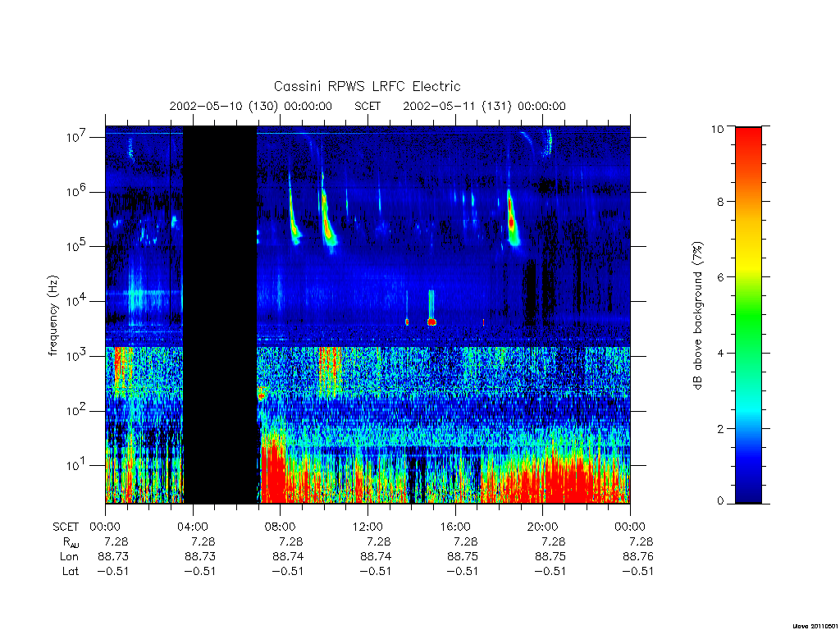This screenshot has height=630, width=840.
Task: Click the rainbow dB colorbar legend
Action: 748,315
